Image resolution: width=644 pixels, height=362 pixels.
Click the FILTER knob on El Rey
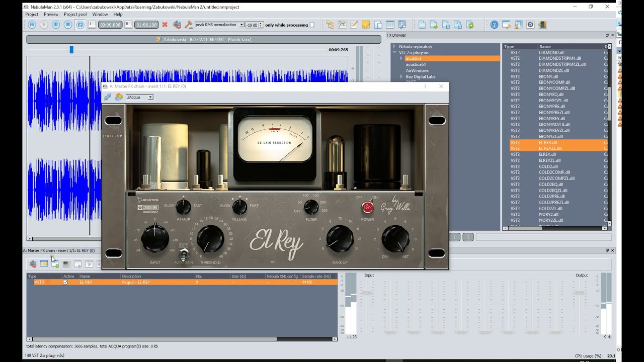tap(311, 207)
